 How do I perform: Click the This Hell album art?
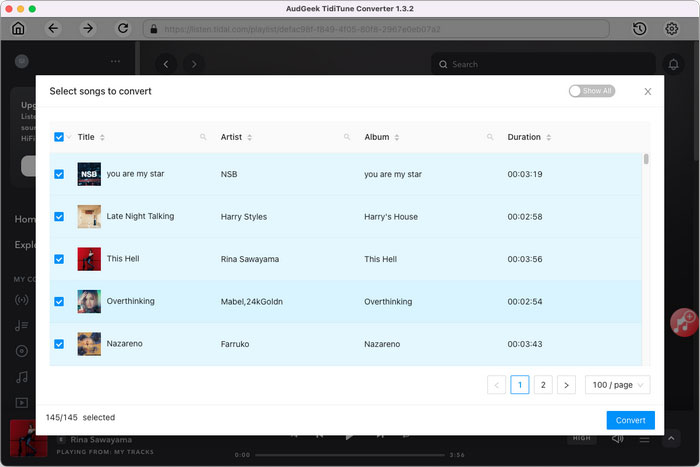(x=89, y=259)
